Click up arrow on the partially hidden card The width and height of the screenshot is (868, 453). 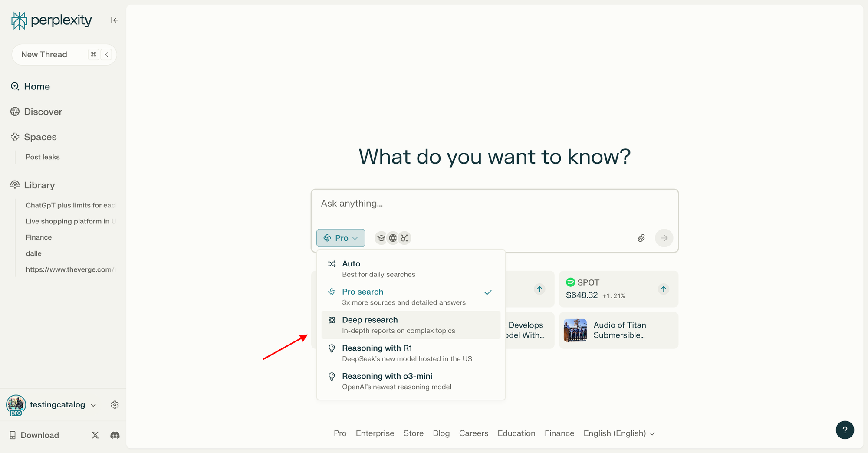pos(539,289)
